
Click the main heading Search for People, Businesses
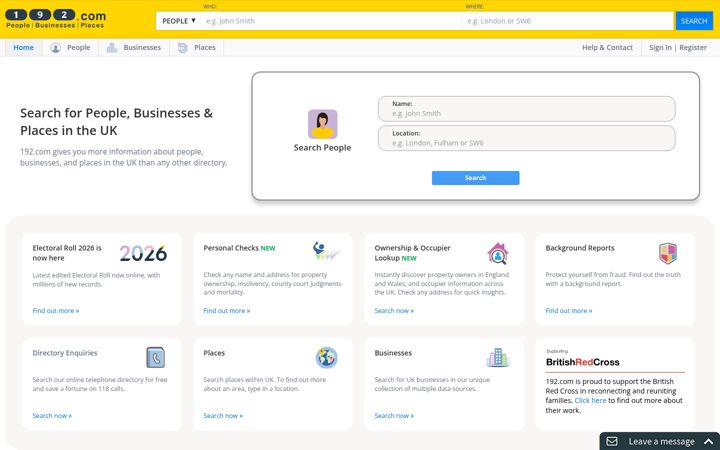tap(117, 122)
